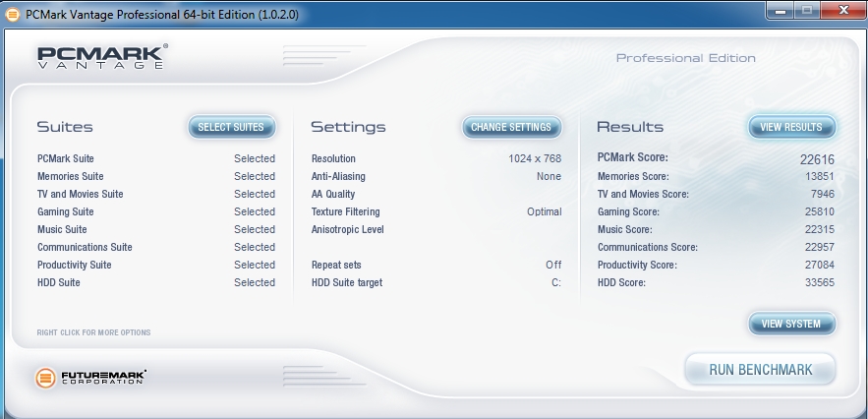Click the PCMark Vantage title bar icon
The width and height of the screenshot is (868, 419).
(12, 14)
